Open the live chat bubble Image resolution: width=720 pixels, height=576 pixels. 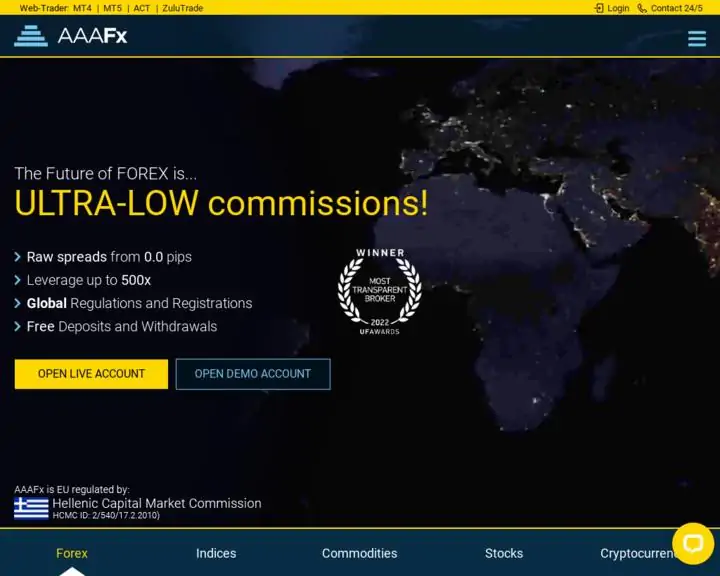(x=692, y=543)
